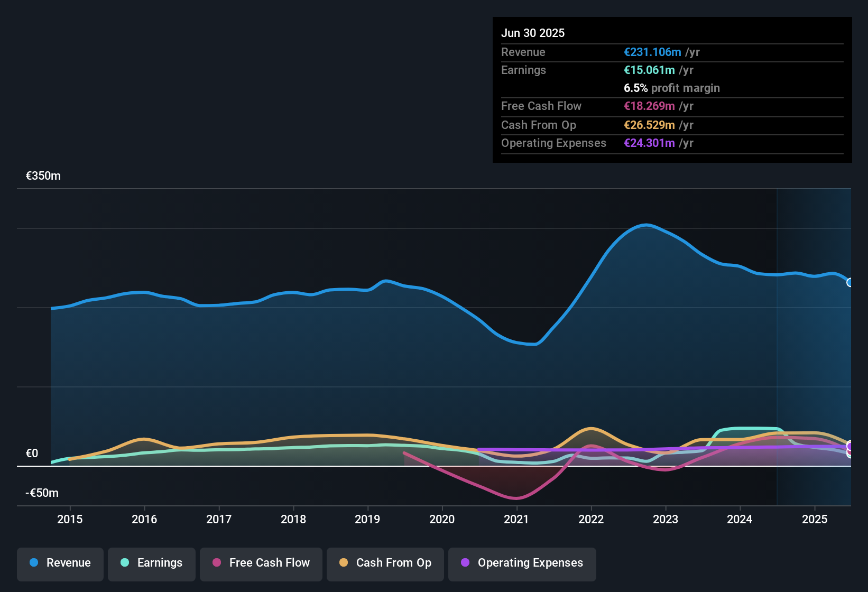Image resolution: width=868 pixels, height=592 pixels.
Task: Toggle the Free Cash Flow legend button
Action: click(x=261, y=563)
